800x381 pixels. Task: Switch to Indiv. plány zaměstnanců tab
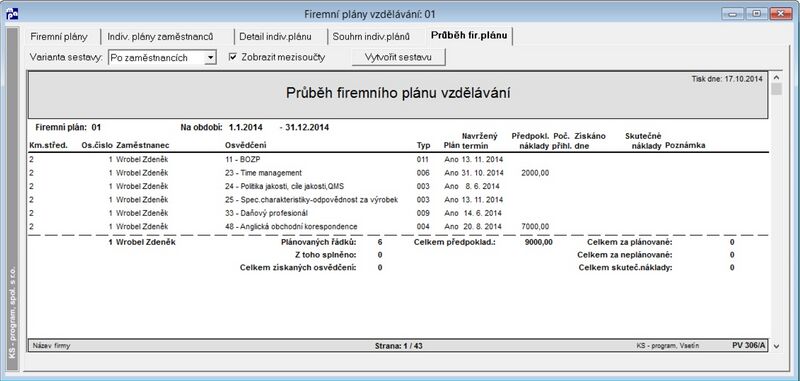160,37
